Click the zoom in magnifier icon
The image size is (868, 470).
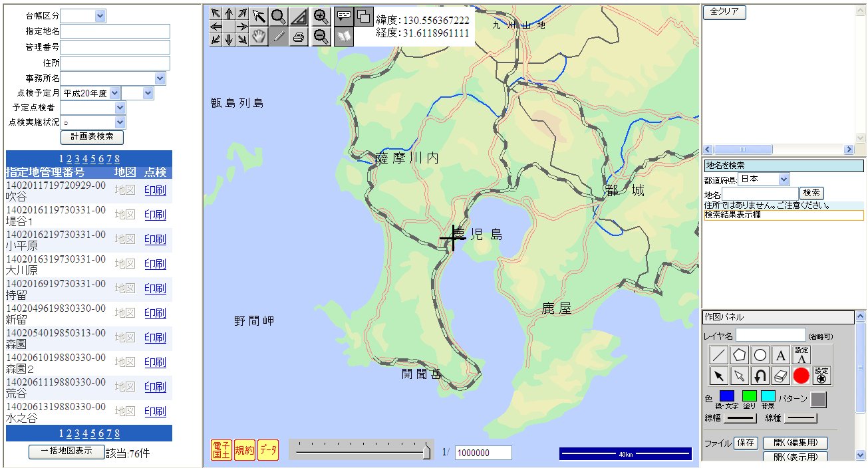coord(321,17)
